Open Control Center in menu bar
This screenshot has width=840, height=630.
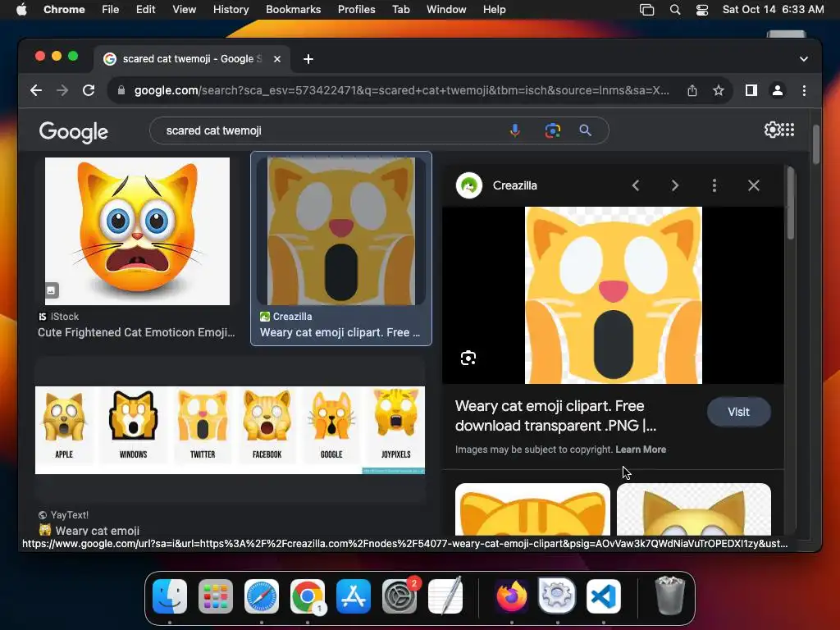[702, 10]
